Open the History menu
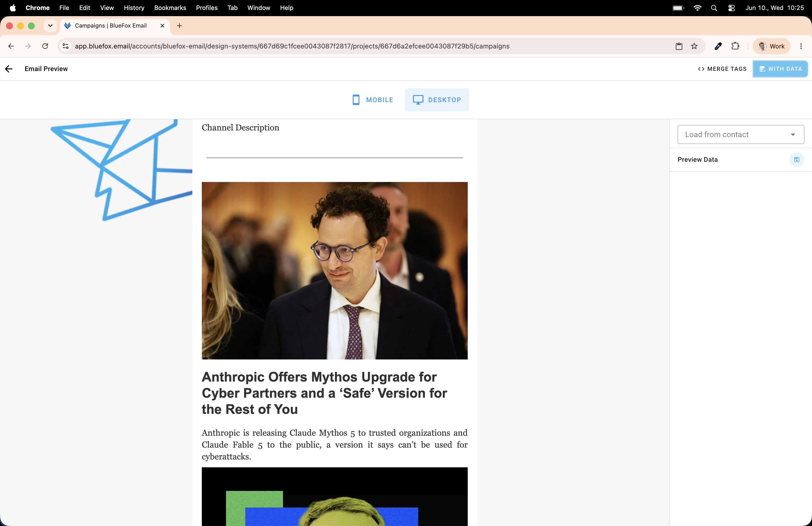The height and width of the screenshot is (526, 812). click(x=134, y=8)
